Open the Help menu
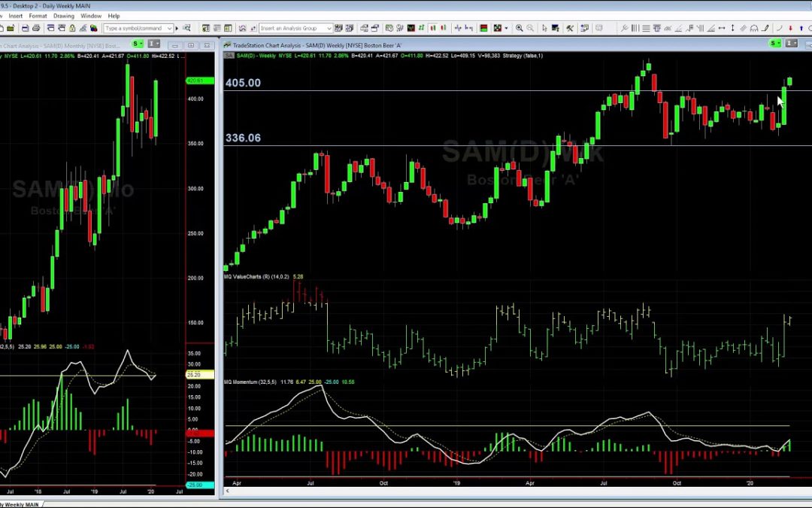 pos(114,16)
